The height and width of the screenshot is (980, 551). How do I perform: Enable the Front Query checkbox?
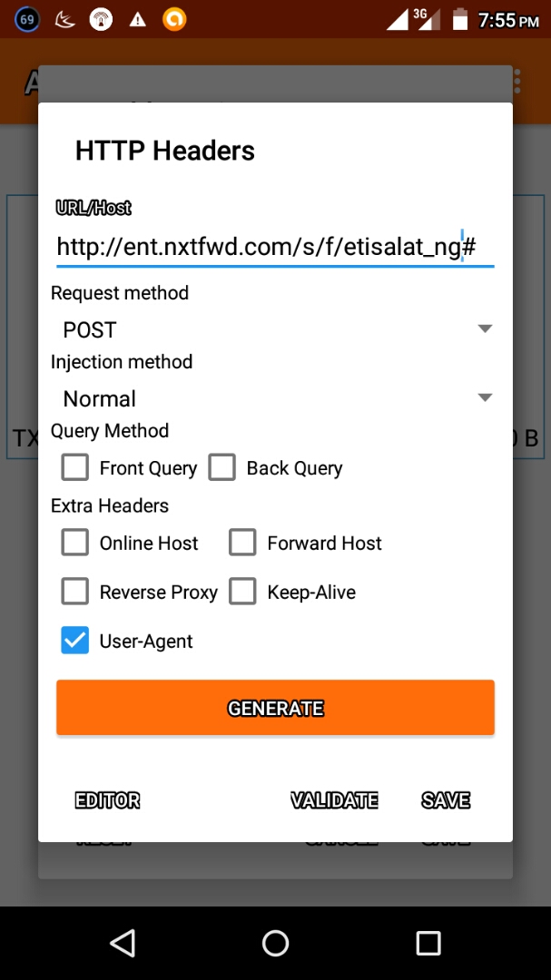(x=75, y=468)
